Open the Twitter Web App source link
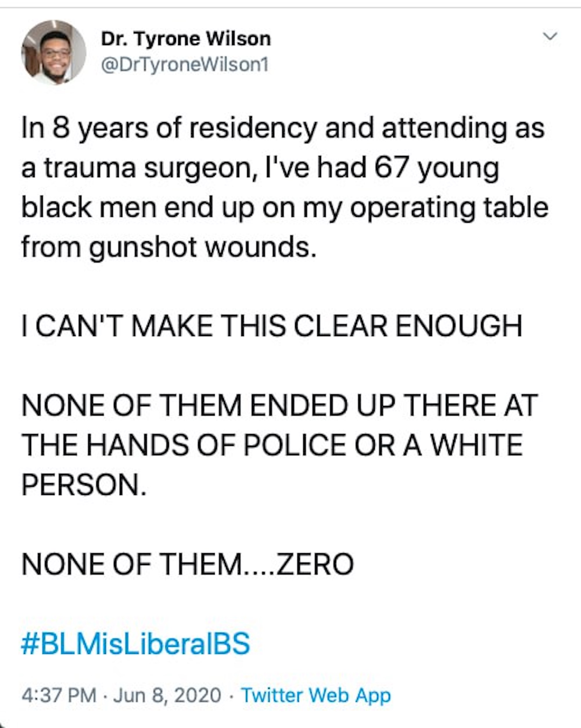Viewport: 581px width, 728px height. [317, 695]
